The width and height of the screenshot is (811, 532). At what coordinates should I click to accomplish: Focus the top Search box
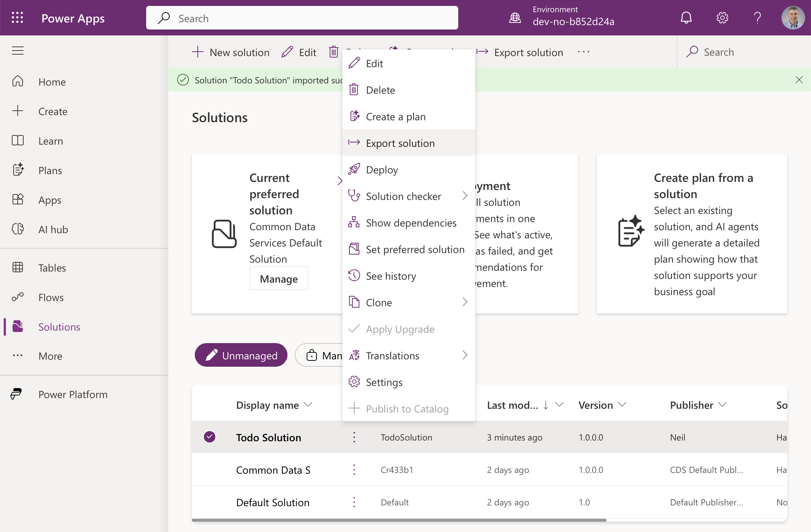[x=302, y=18]
